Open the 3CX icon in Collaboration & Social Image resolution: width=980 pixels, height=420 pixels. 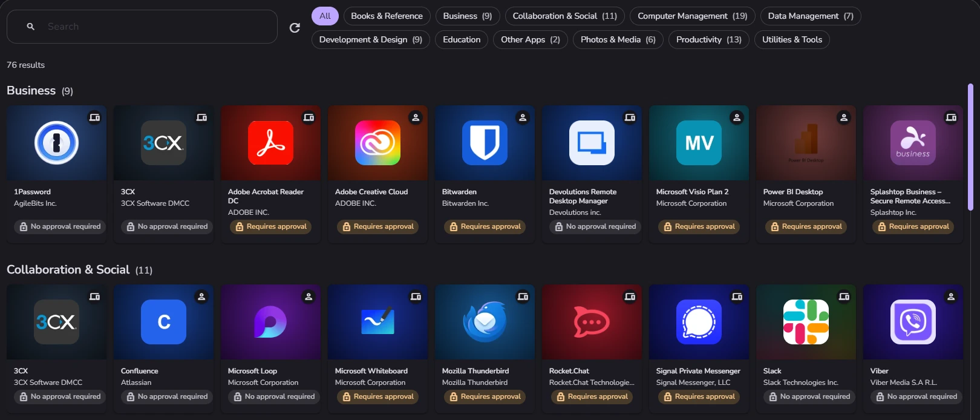56,322
